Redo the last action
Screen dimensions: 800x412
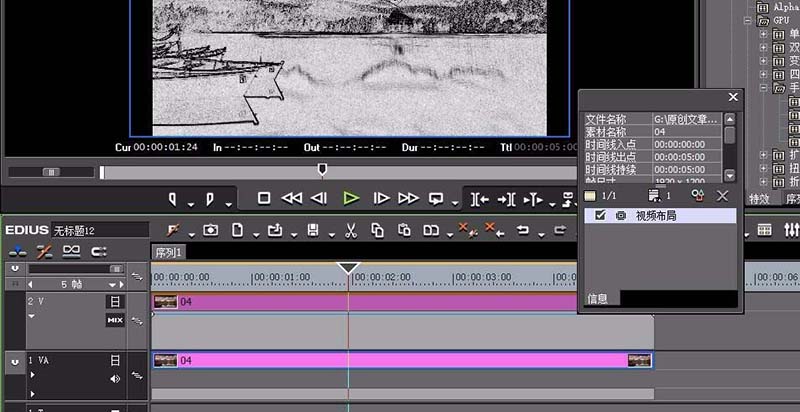point(560,230)
